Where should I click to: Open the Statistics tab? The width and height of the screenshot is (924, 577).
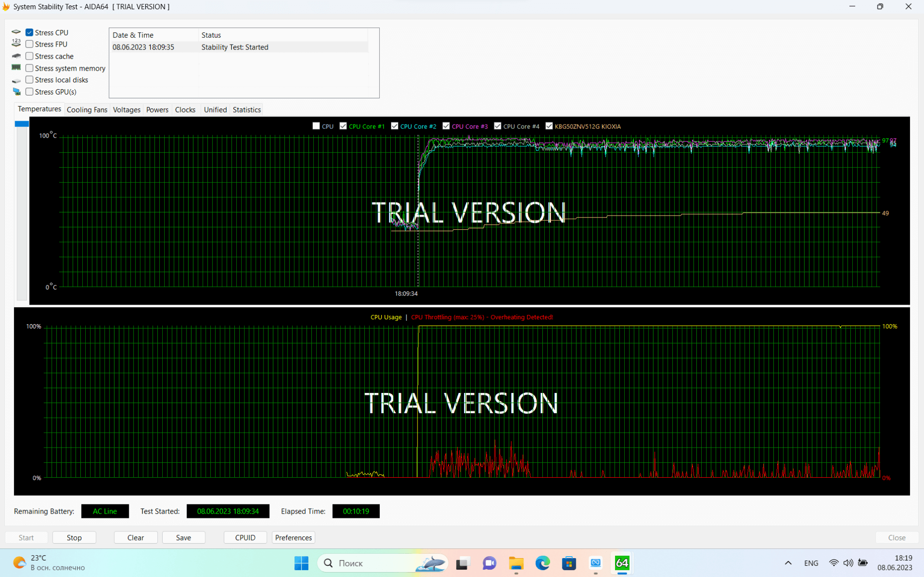point(246,109)
